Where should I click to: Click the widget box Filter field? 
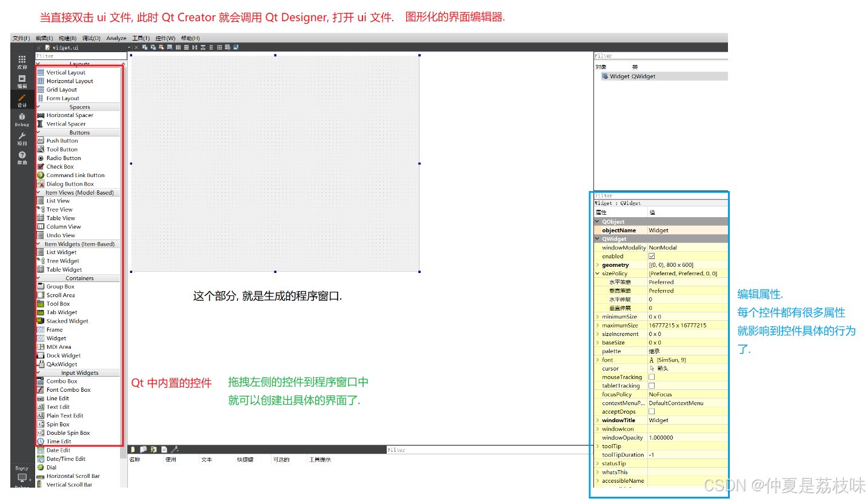pos(81,56)
